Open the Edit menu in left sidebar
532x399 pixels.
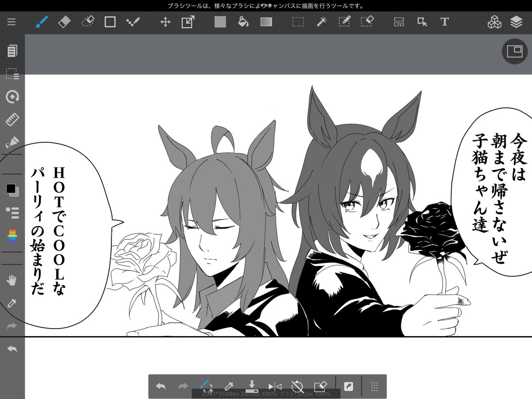click(12, 51)
